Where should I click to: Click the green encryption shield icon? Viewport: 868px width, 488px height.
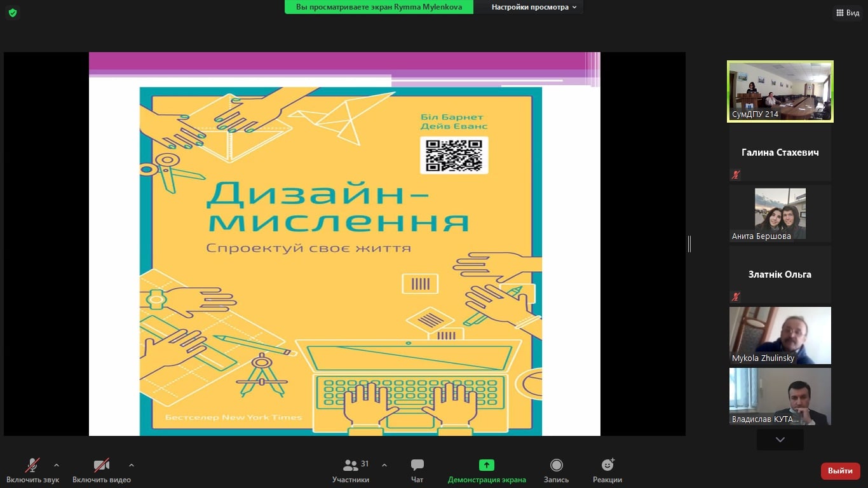[x=13, y=13]
